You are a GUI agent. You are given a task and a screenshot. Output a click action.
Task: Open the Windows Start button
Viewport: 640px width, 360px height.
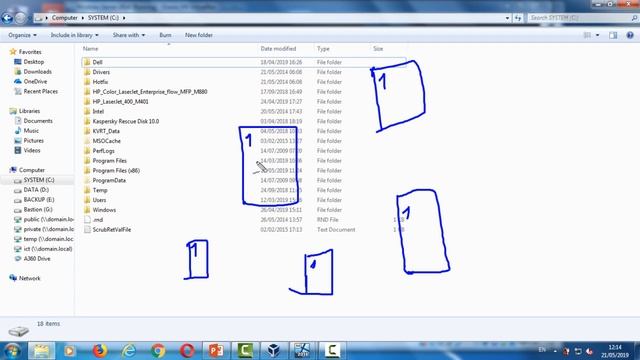click(x=12, y=351)
